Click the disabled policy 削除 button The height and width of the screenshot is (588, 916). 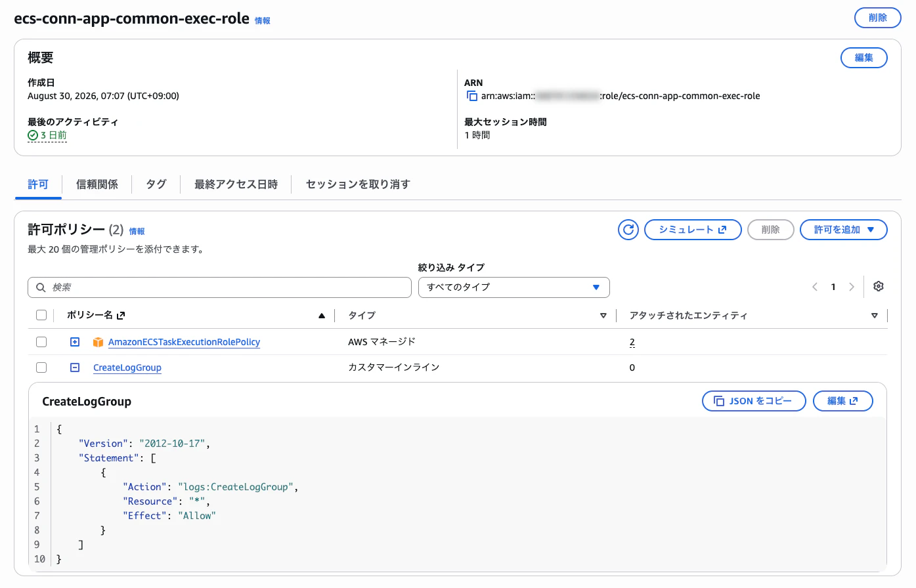click(x=771, y=230)
